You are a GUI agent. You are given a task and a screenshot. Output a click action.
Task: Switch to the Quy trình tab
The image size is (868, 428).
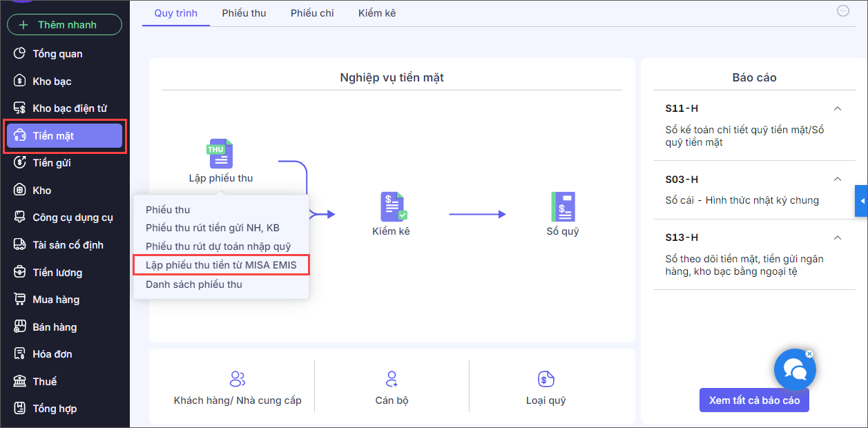[x=176, y=13]
